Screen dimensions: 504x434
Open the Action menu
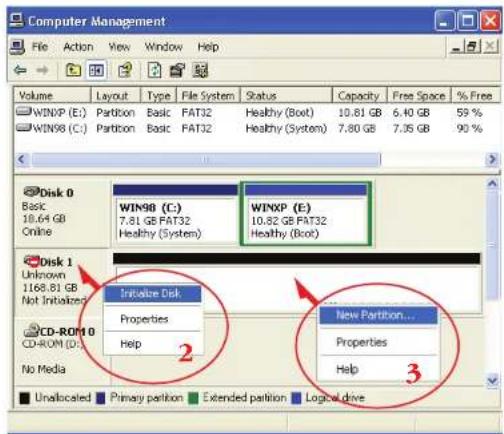point(78,47)
